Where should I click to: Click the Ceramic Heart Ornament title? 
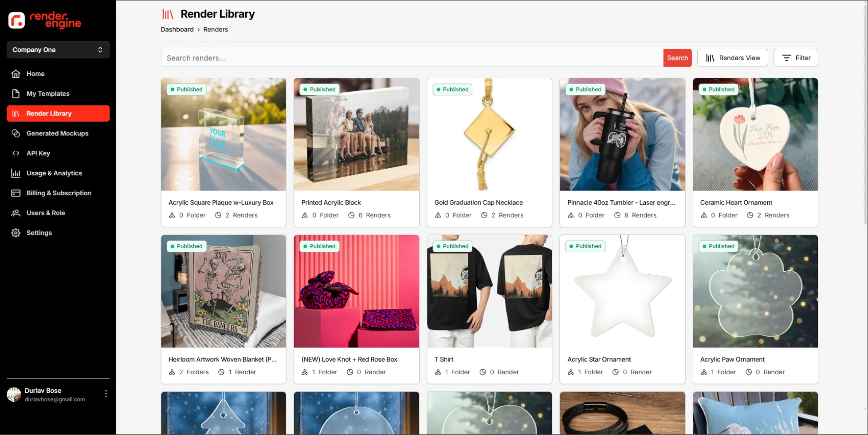[x=736, y=202]
